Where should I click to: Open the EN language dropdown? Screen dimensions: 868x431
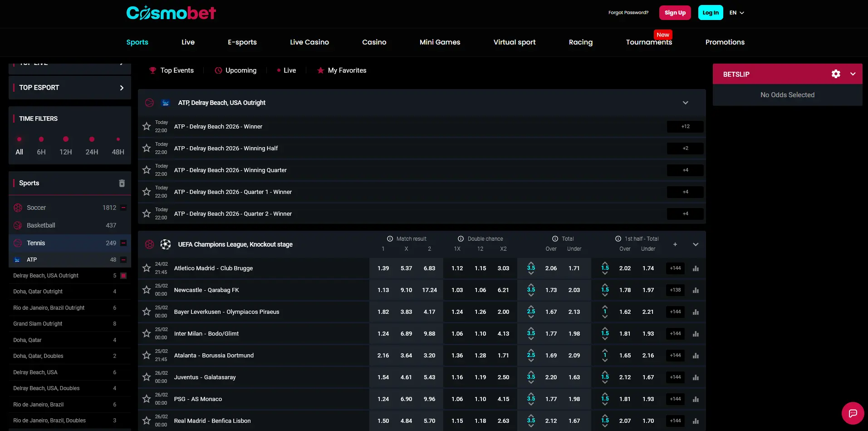click(x=736, y=13)
